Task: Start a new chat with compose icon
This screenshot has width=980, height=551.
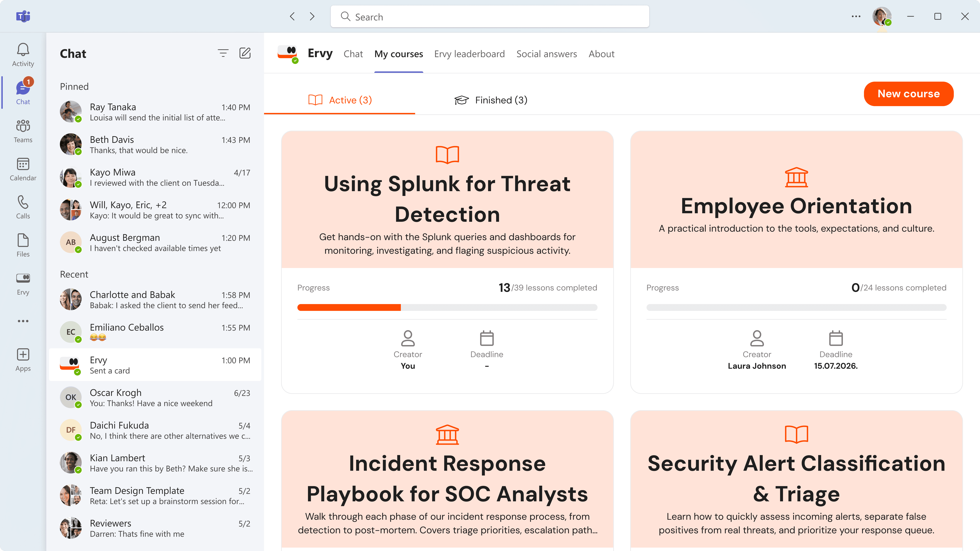Action: (x=245, y=53)
